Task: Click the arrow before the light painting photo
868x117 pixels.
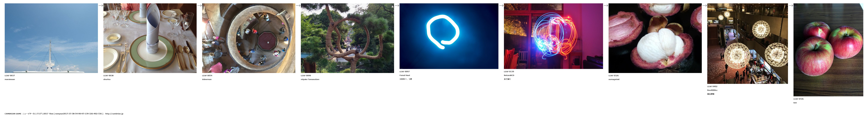Action: pyautogui.click(x=501, y=5)
